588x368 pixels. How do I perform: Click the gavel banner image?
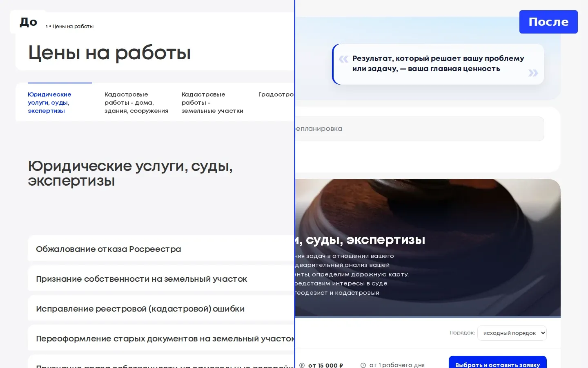(428, 247)
